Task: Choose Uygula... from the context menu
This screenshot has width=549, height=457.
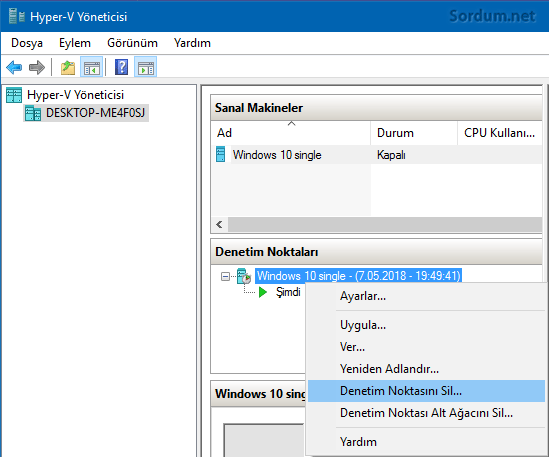Action: 426,325
